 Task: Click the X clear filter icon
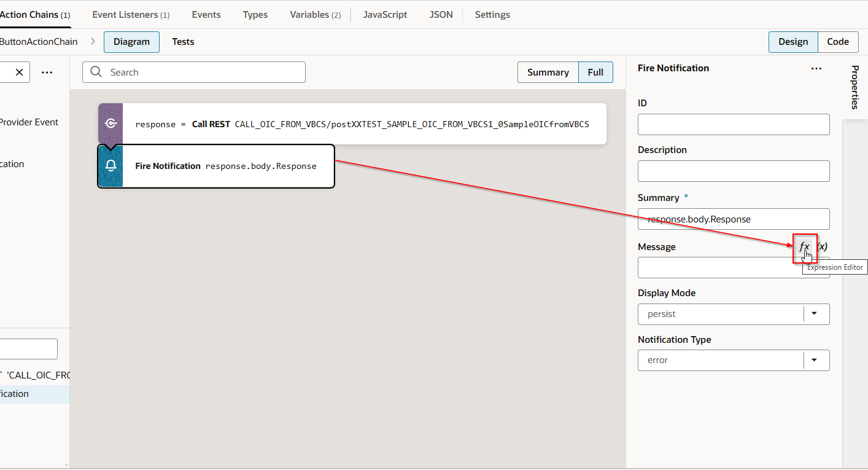[x=19, y=72]
